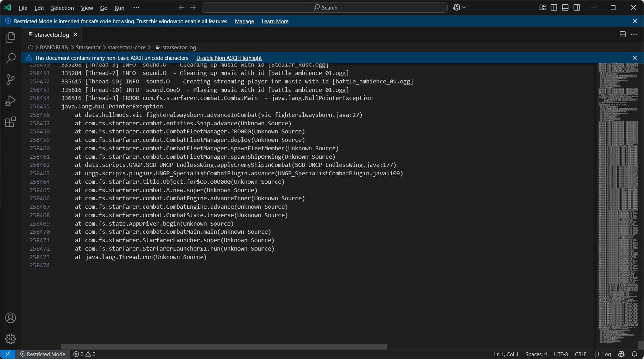Open the Manage gear icon

tap(11, 339)
